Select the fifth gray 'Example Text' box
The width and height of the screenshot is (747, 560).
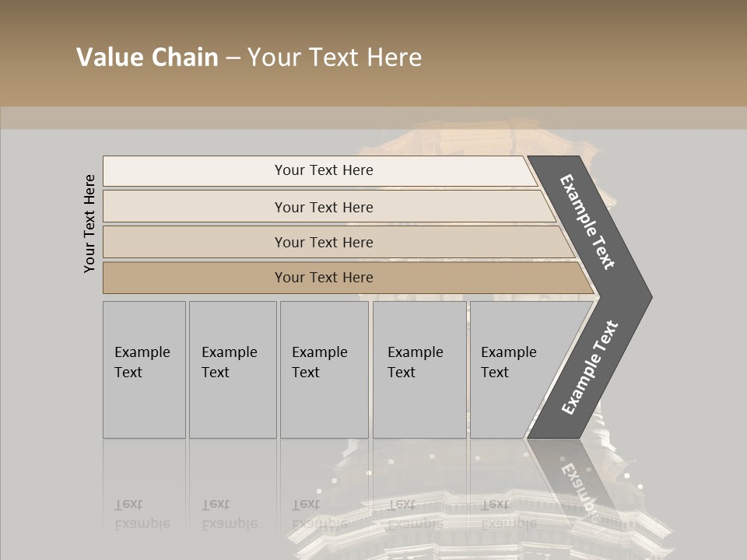coord(519,369)
